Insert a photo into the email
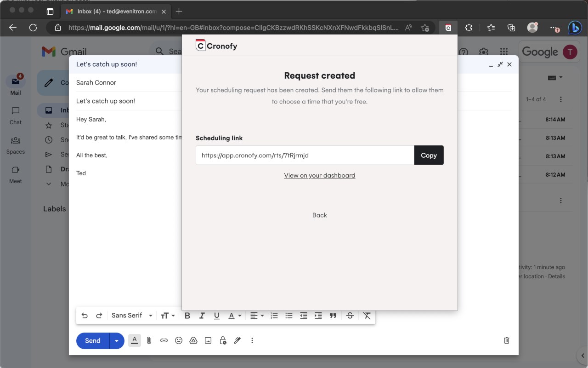Screen dimensions: 588x368 pyautogui.click(x=208, y=340)
